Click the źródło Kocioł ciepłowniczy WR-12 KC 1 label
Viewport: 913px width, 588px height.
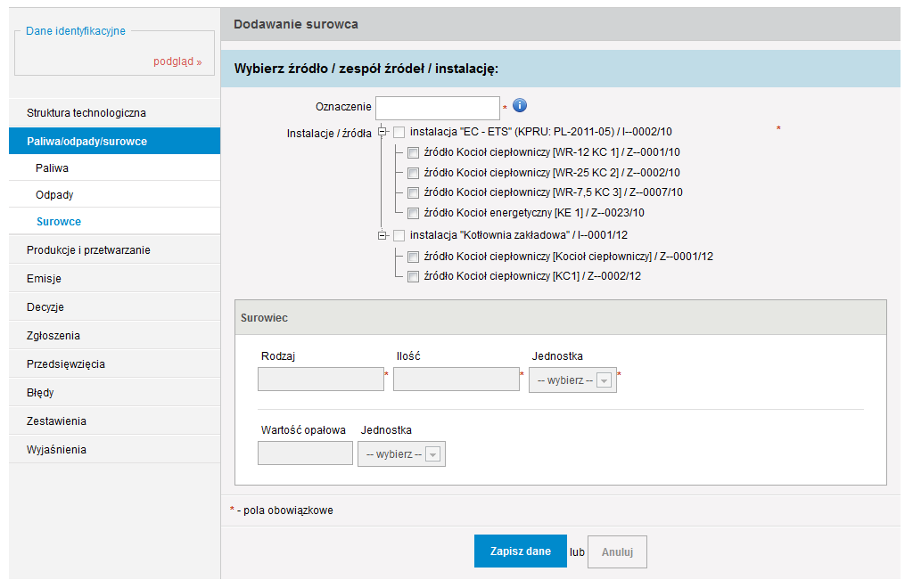[x=552, y=152]
